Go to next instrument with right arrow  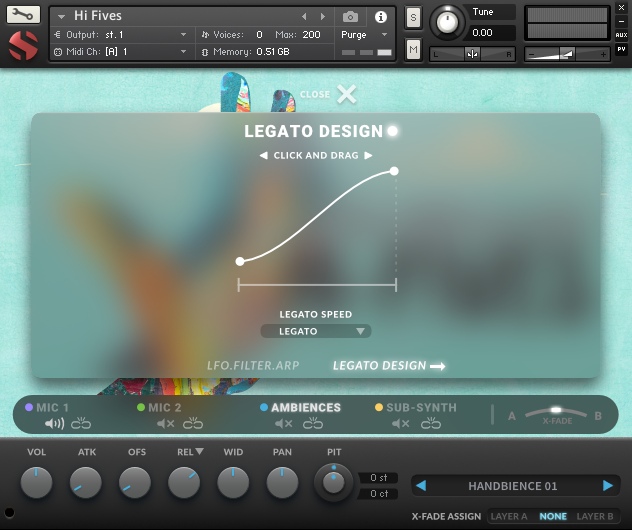click(322, 17)
